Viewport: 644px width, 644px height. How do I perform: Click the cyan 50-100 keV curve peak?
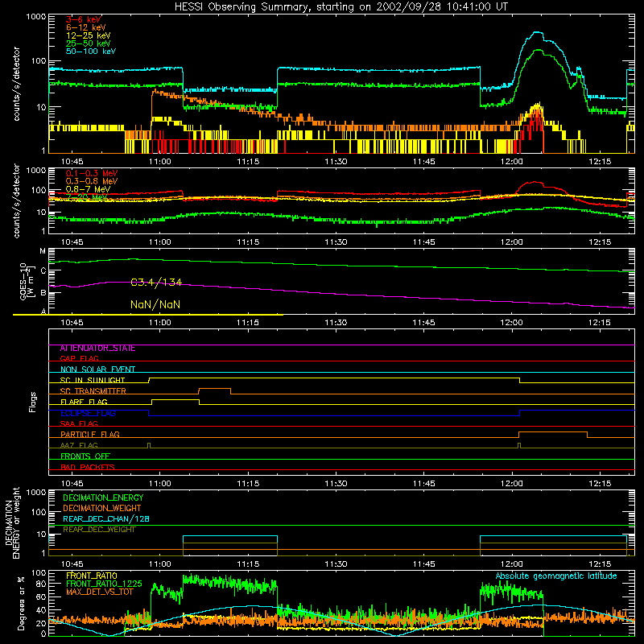click(536, 32)
